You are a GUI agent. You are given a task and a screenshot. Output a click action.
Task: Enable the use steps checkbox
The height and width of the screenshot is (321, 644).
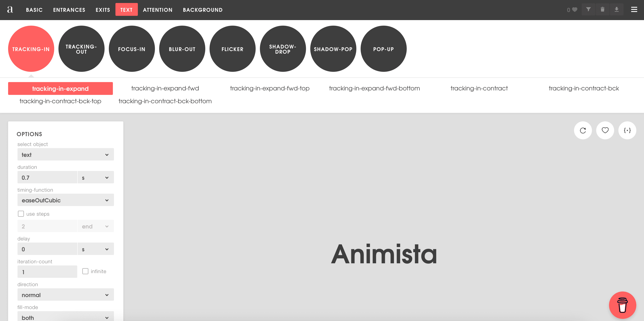tap(21, 214)
